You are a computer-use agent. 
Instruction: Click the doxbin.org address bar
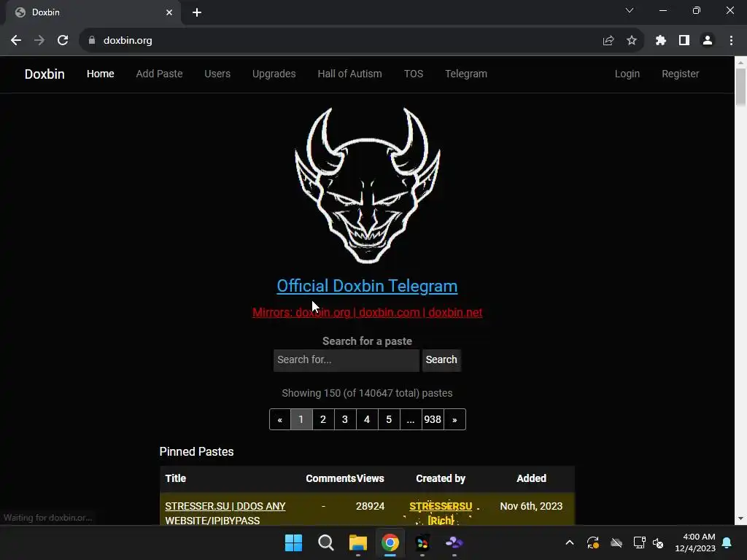click(352, 41)
